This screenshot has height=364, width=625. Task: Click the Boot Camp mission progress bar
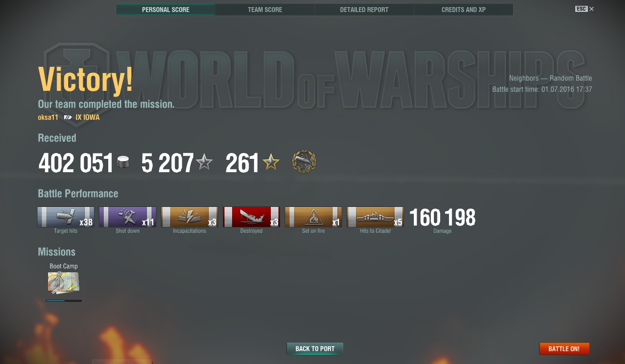64,301
